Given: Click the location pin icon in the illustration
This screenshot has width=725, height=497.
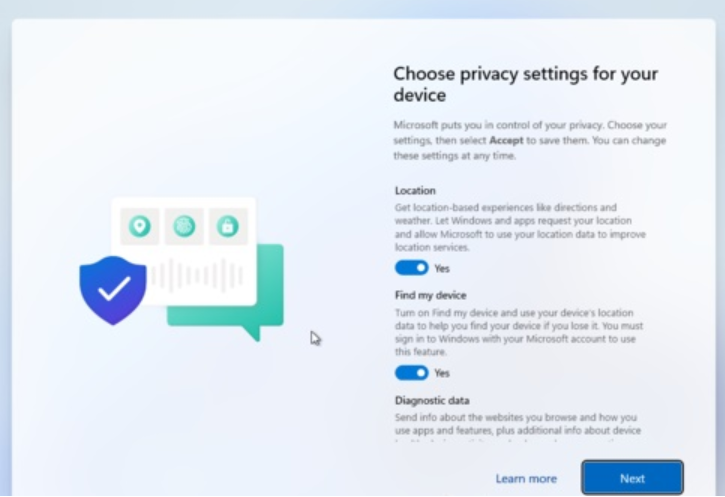Looking at the screenshot, I should click(140, 227).
